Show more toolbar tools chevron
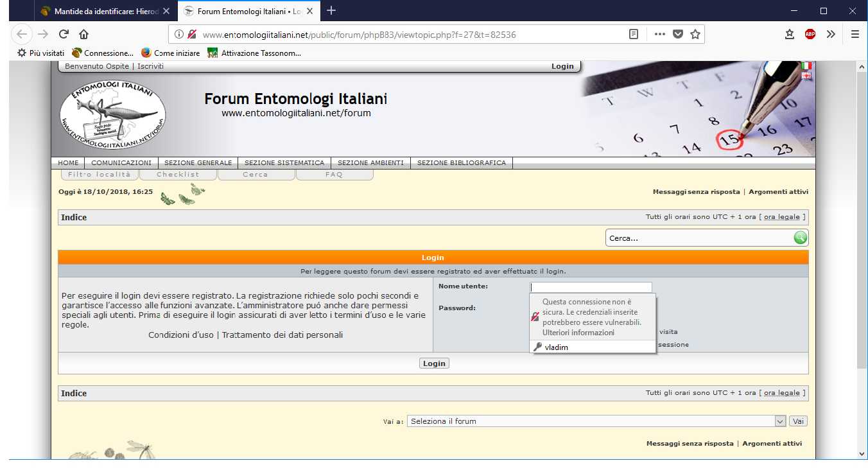 831,35
